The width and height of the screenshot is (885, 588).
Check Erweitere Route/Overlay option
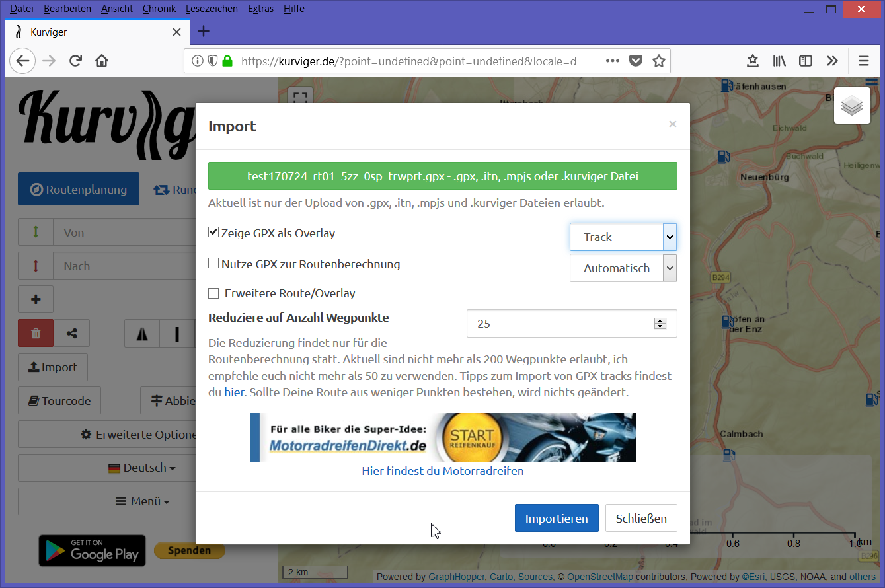pos(213,293)
